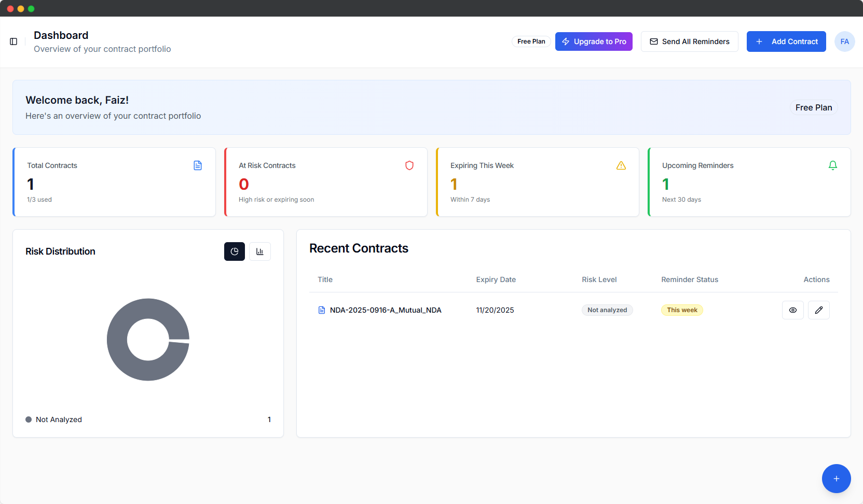Open the FA profile avatar menu
This screenshot has width=863, height=504.
845,41
